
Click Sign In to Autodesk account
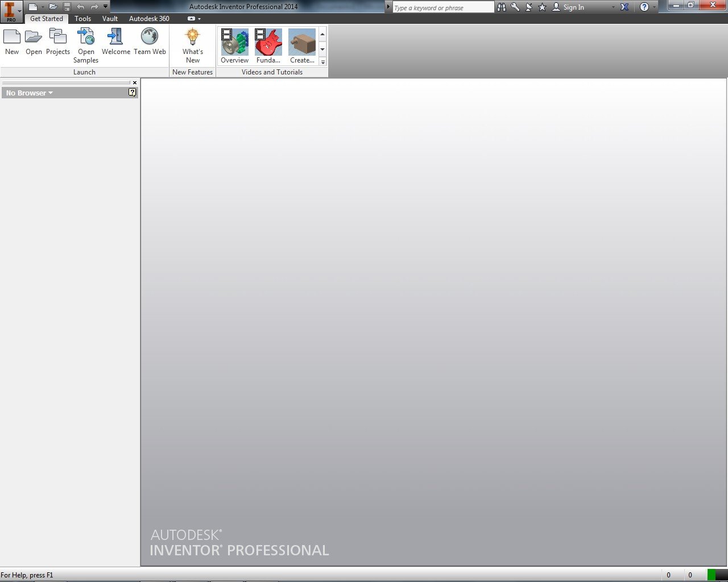(569, 7)
